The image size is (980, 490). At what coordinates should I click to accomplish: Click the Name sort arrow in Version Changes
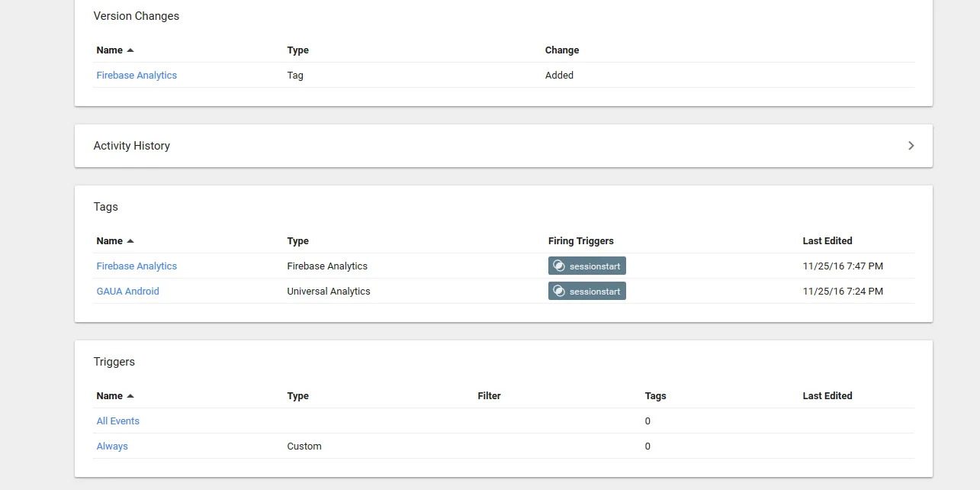[130, 50]
